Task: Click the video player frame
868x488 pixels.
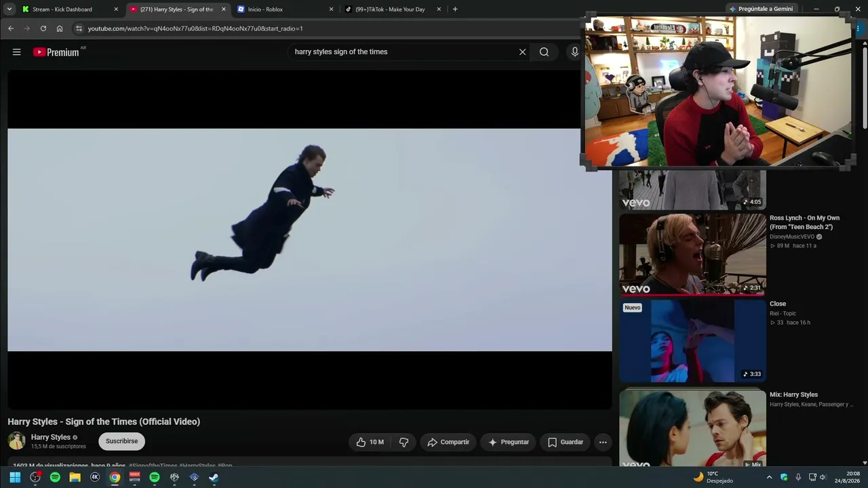Action: pos(310,240)
